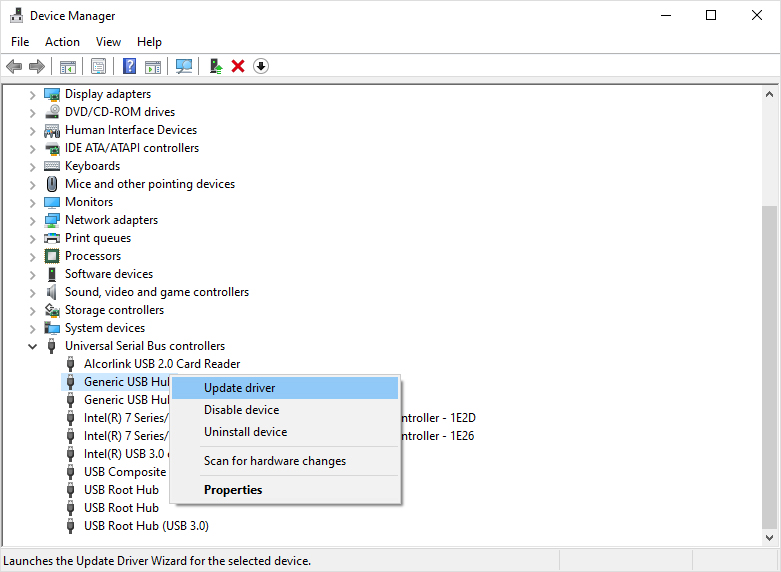Screen dimensions: 781x572
Task: Select USB Root Hub (USB 3.0) device
Action: (146, 526)
